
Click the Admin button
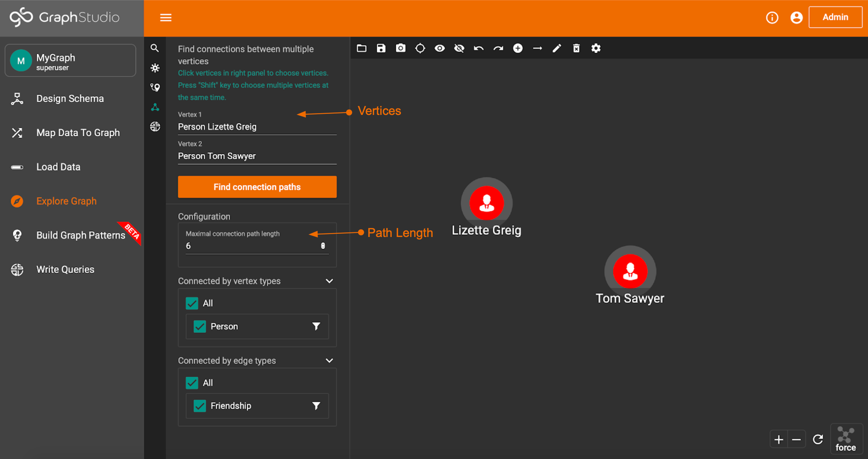coord(835,17)
